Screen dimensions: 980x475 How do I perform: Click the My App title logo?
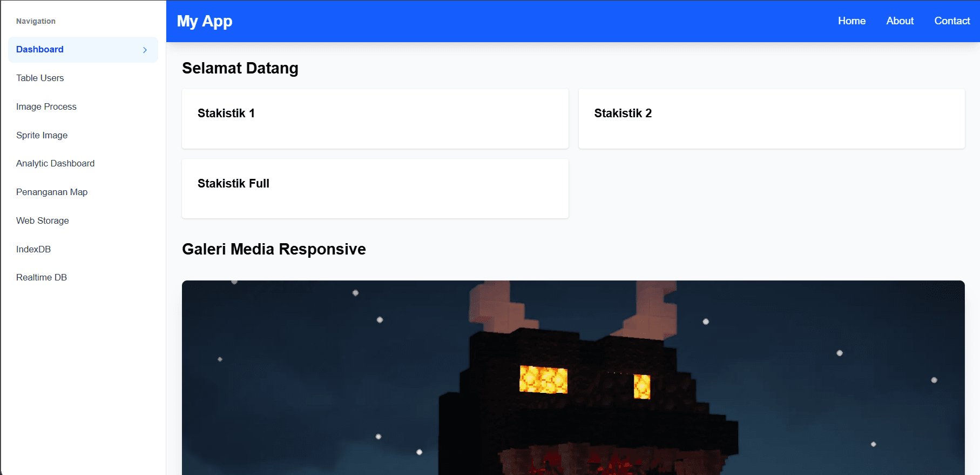coord(205,21)
